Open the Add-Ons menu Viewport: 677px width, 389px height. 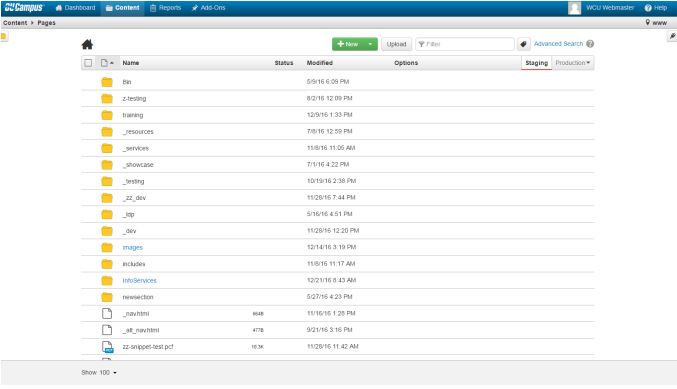pyautogui.click(x=209, y=8)
